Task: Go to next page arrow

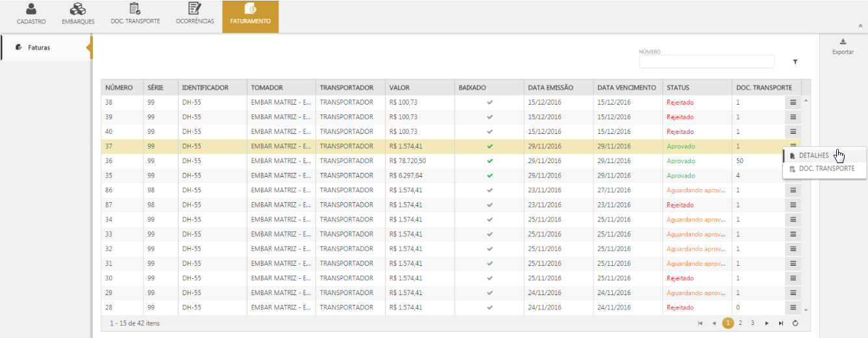Action: click(767, 323)
